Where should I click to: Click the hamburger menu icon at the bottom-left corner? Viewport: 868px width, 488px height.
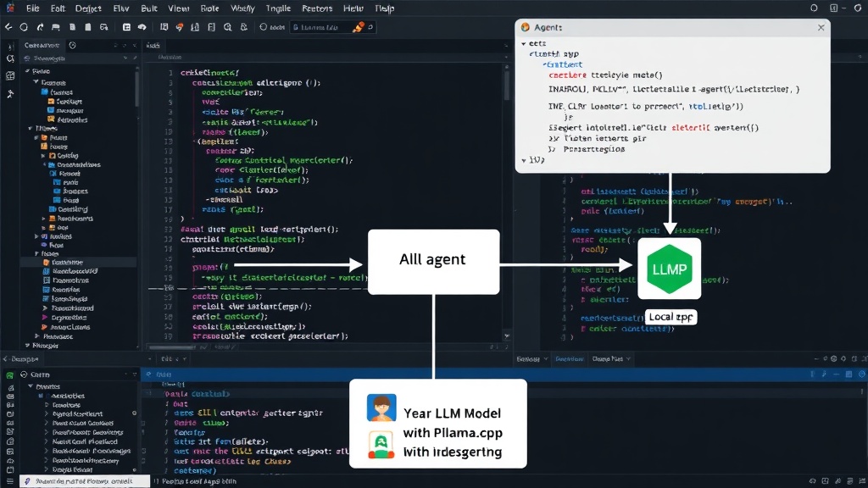[x=10, y=481]
